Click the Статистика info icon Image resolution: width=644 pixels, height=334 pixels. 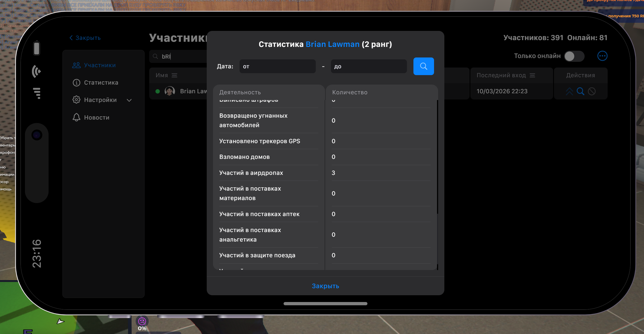pos(76,83)
